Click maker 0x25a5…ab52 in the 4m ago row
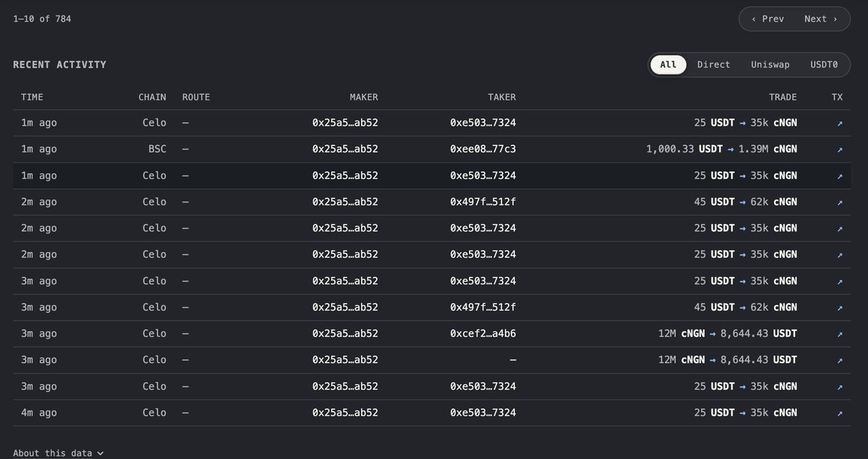 tap(345, 413)
